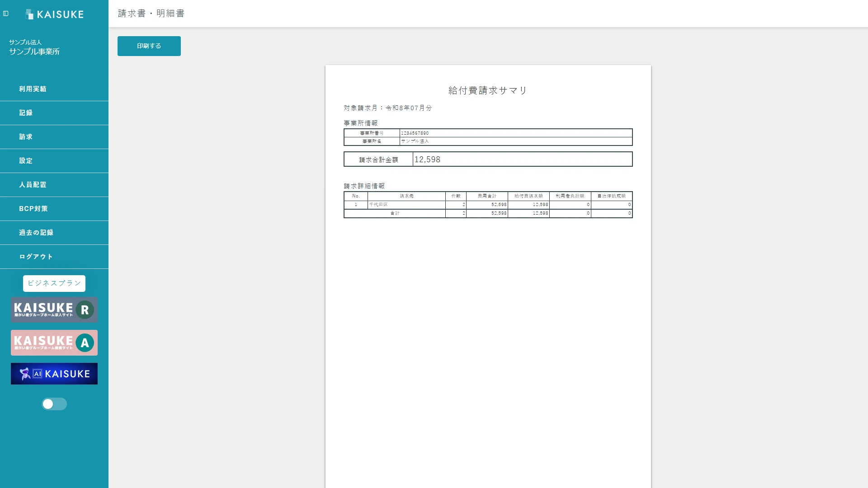Screen dimensions: 868x488
Task: Expand the 設定 menu item
Action: [x=54, y=161]
